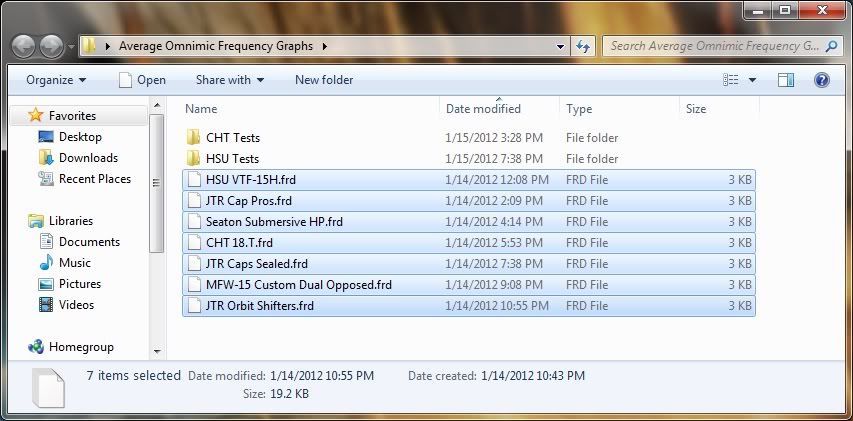This screenshot has height=421, width=853.
Task: Open the Organize menu
Action: [56, 80]
